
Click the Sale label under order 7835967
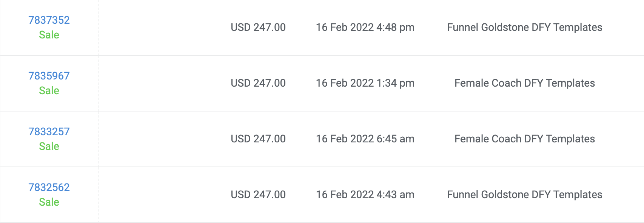49,91
